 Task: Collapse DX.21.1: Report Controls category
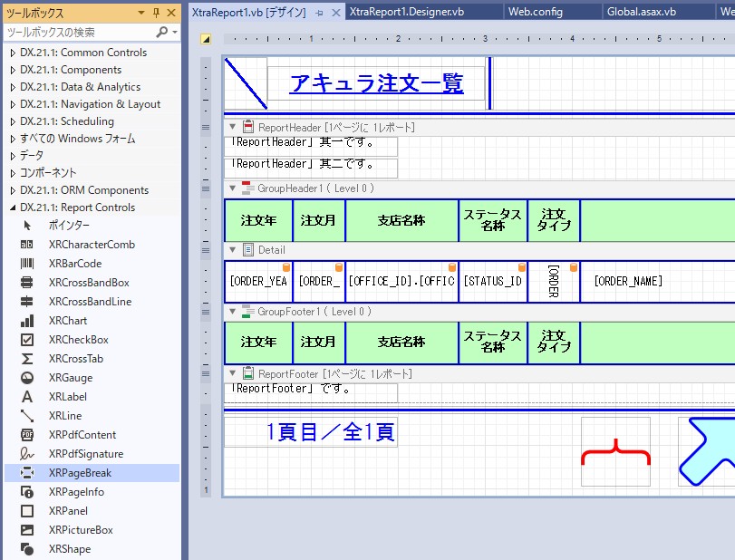pos(13,208)
